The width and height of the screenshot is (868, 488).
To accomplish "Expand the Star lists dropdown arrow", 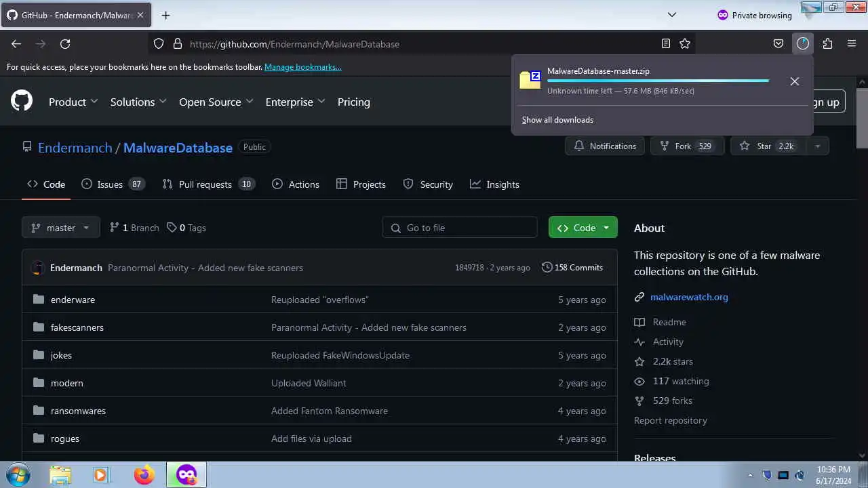I will coord(817,146).
